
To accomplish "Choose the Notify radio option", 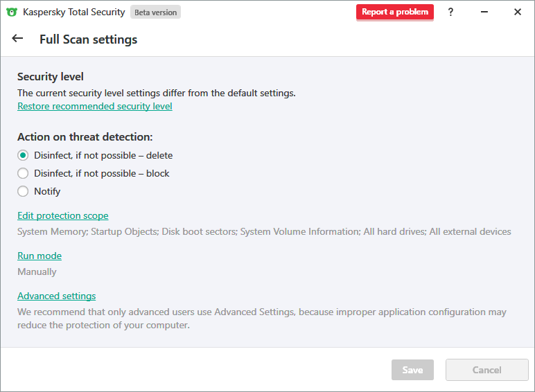I will coord(23,191).
